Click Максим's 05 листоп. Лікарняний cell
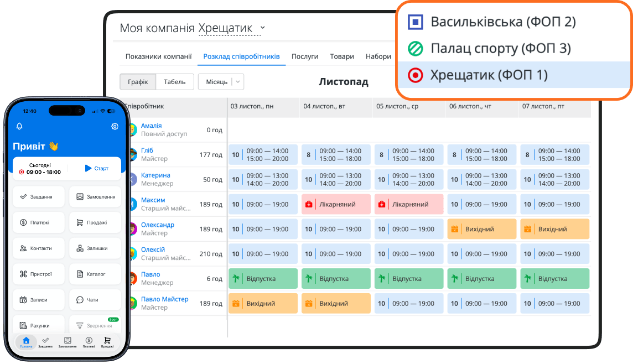 (408, 204)
